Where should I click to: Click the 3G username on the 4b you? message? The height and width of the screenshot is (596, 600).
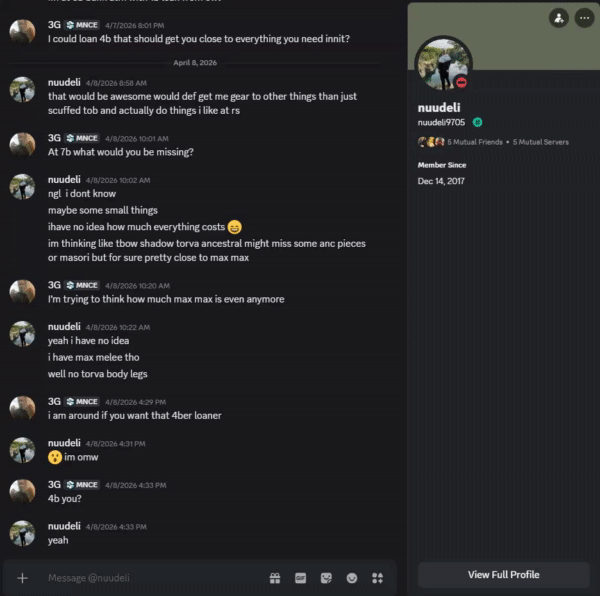click(54, 485)
